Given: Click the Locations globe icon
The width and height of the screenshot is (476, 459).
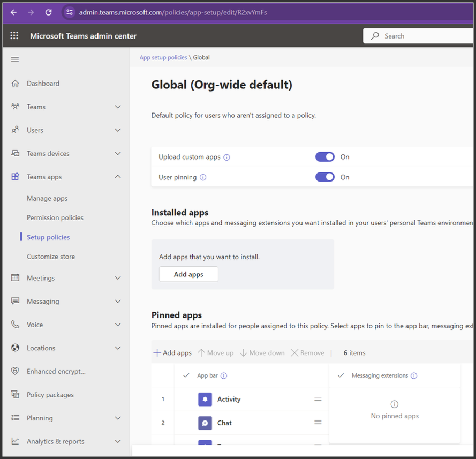Looking at the screenshot, I should [15, 348].
